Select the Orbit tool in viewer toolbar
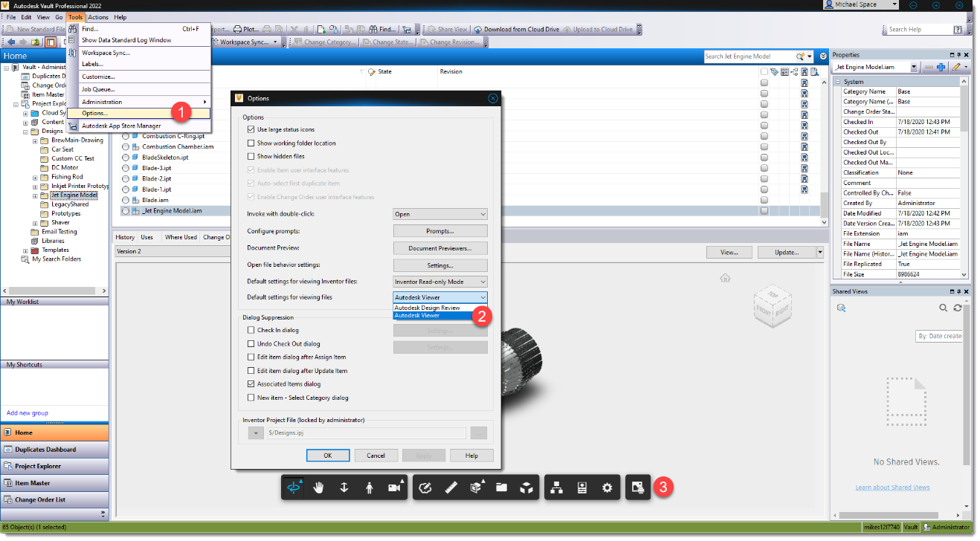980x541 pixels. 294,487
